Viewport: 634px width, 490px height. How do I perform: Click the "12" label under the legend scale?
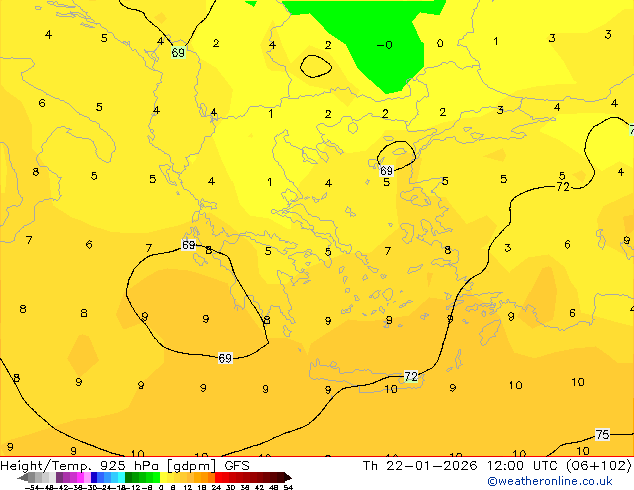(x=187, y=487)
